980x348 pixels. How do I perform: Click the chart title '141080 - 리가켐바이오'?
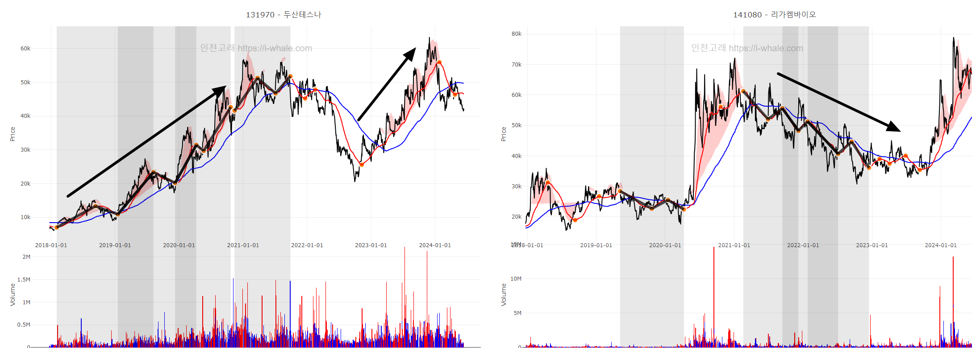[774, 15]
